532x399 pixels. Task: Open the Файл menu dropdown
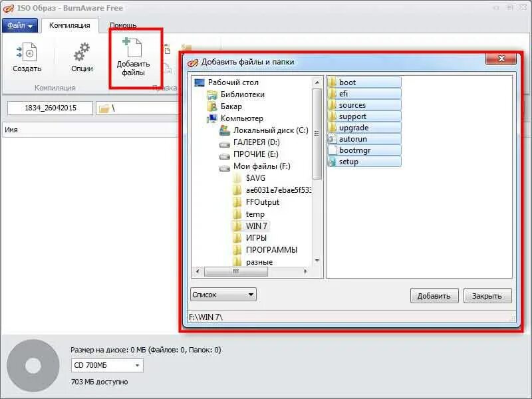(20, 25)
